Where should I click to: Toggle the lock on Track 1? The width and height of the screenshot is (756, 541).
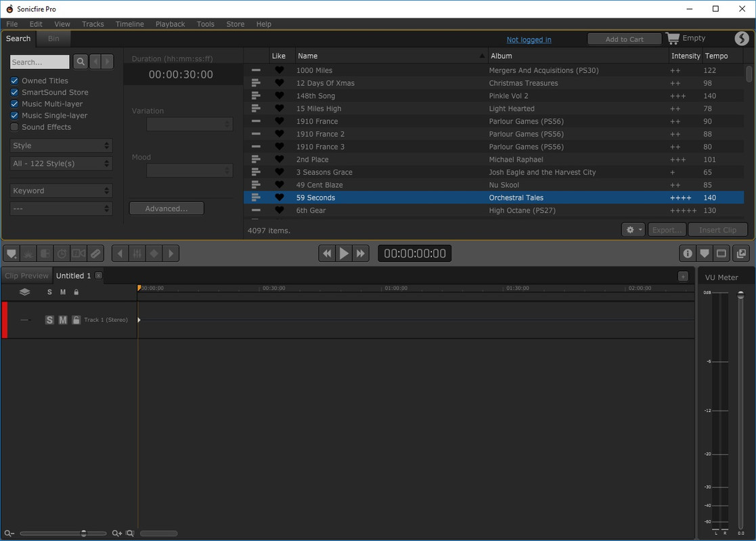(x=76, y=320)
